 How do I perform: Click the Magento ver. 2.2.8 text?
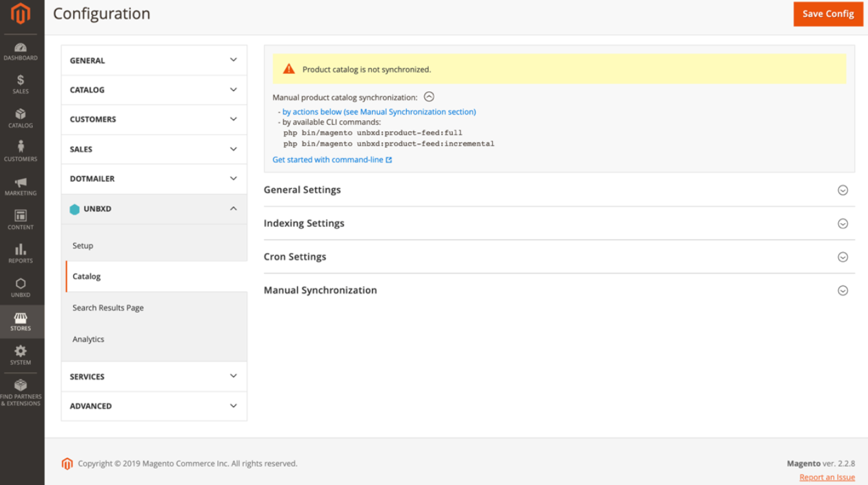(x=821, y=464)
